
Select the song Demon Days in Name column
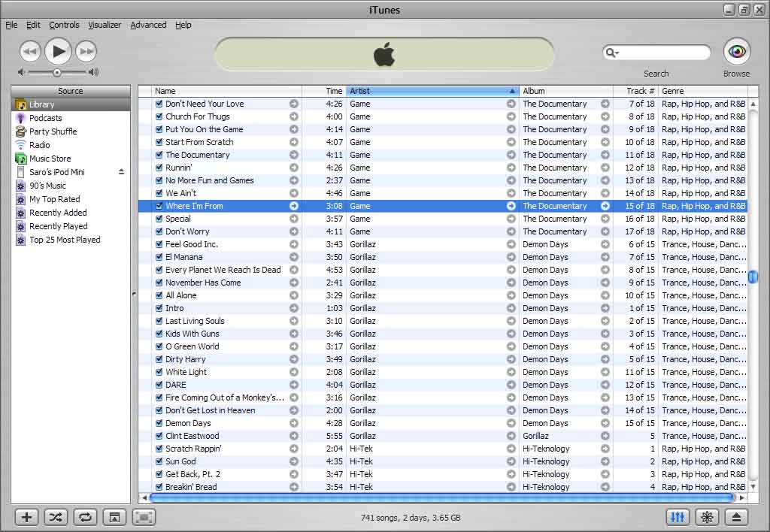coord(188,423)
